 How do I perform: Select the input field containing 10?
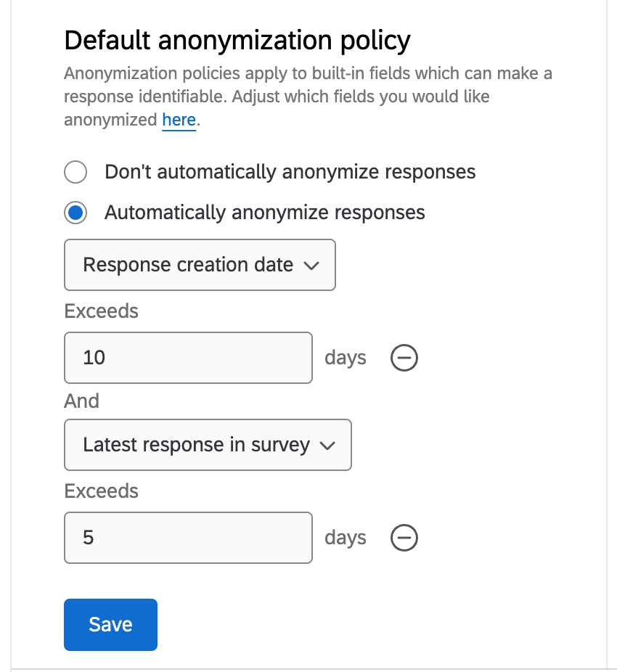click(x=188, y=358)
